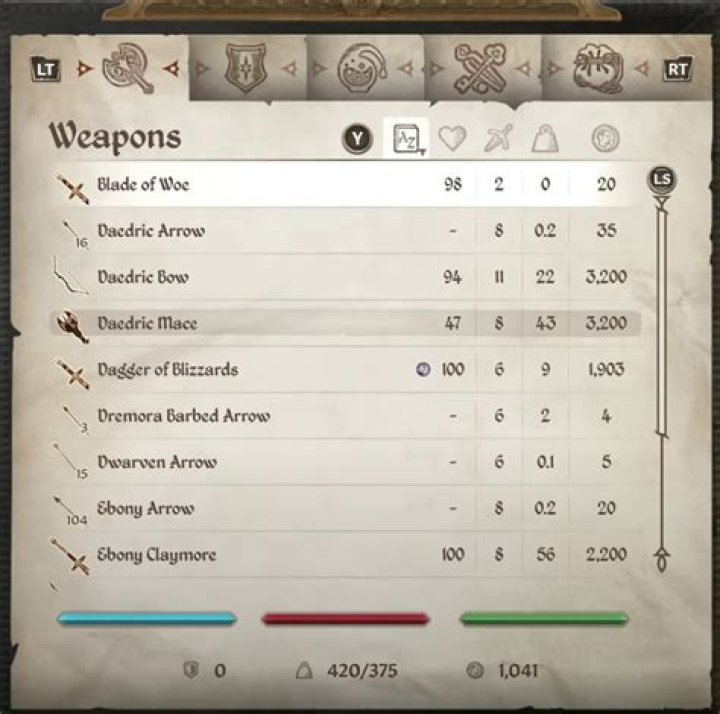
Task: Click the RT next category button
Action: click(677, 69)
